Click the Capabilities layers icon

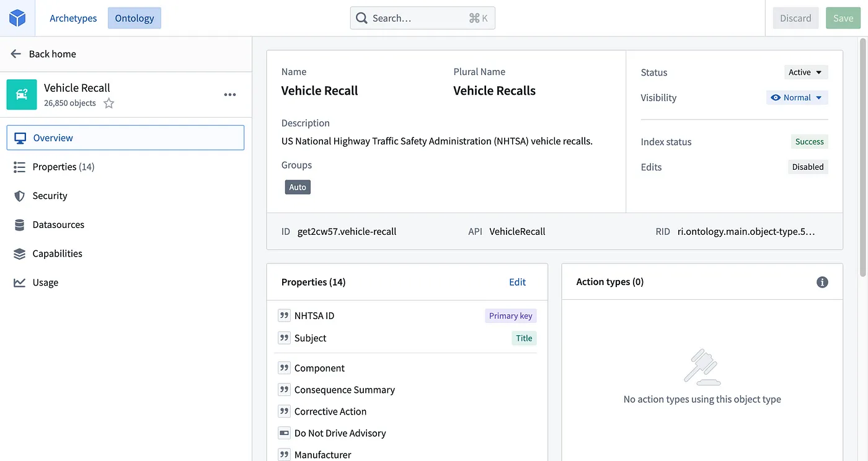(x=20, y=253)
